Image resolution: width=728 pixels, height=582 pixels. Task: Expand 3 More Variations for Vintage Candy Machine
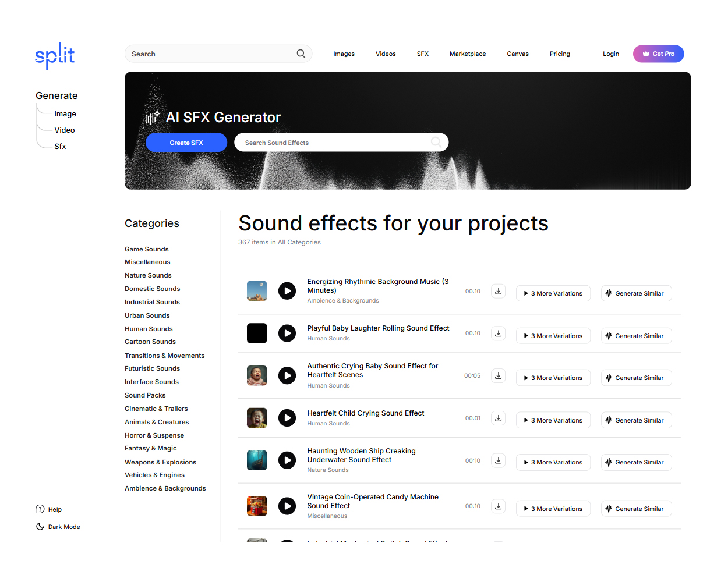553,509
